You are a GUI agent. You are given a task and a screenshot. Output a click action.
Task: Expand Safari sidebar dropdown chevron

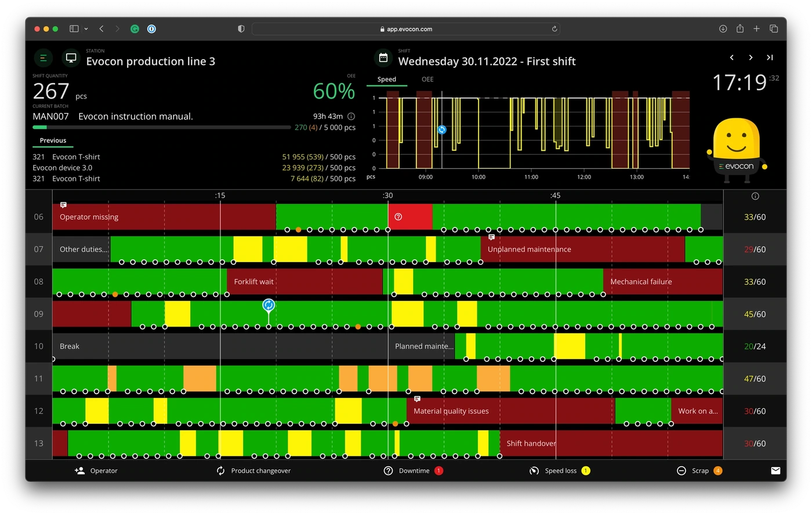pos(86,28)
